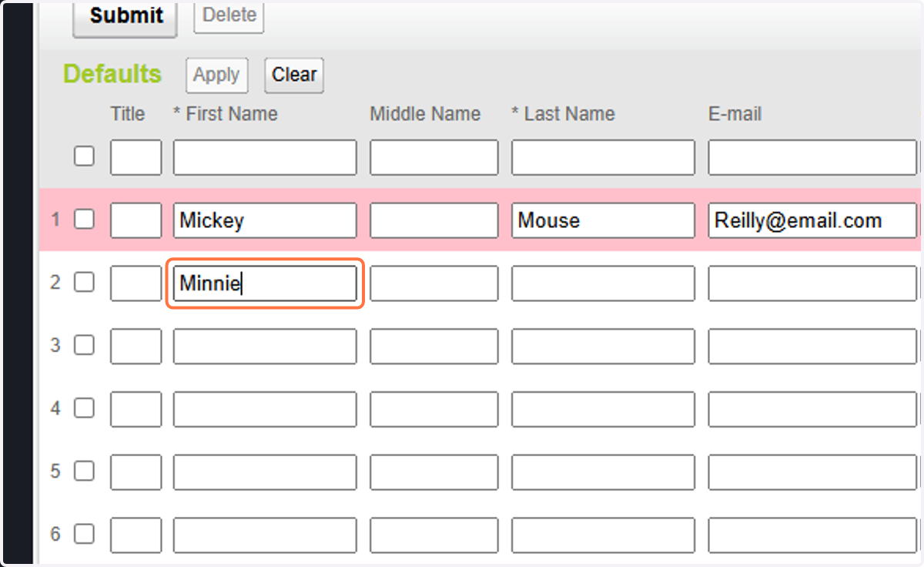Click row 4 E-mail field
Image resolution: width=924 pixels, height=567 pixels.
(x=812, y=409)
